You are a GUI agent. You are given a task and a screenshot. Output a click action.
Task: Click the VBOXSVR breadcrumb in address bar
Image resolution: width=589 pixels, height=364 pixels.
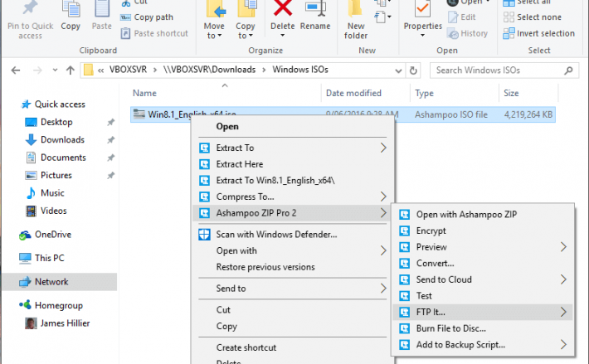pyautogui.click(x=128, y=70)
